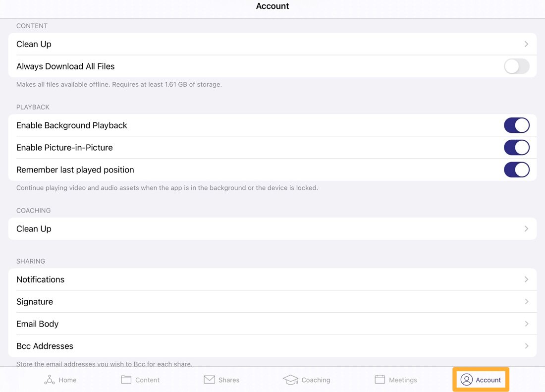
Task: Open Shares via the envelope icon
Action: click(x=209, y=380)
